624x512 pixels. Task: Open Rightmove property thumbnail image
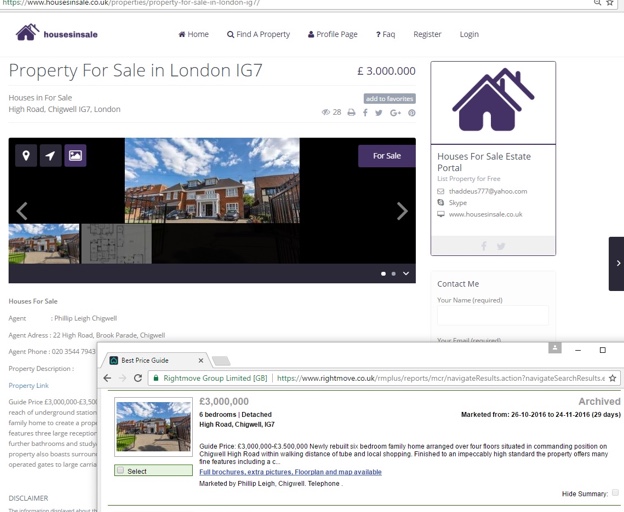pos(153,426)
